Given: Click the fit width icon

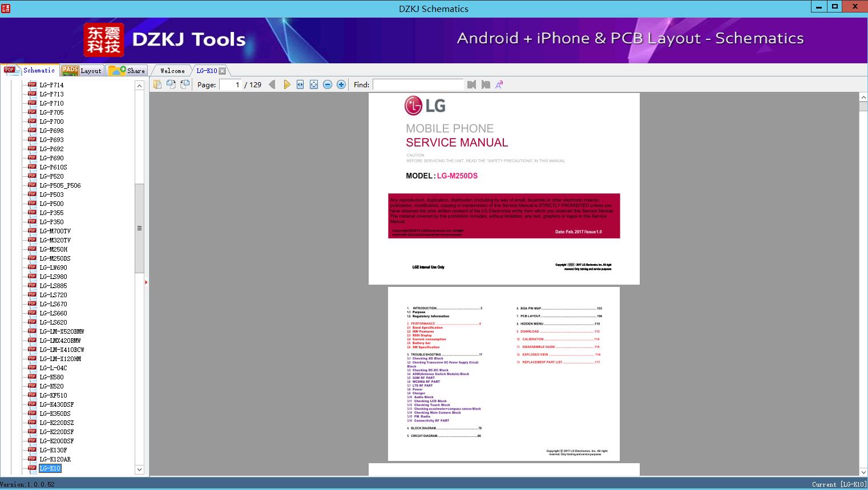Looking at the screenshot, I should [300, 84].
